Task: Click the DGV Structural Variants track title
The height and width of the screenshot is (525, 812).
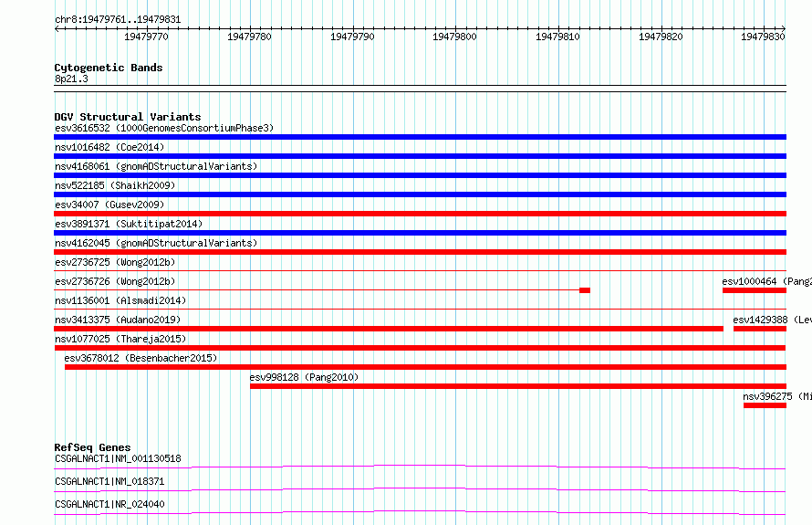Action: coord(128,117)
